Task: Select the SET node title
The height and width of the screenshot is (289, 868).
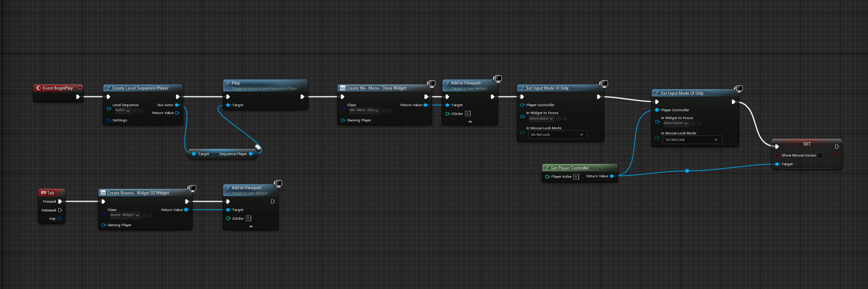Action: pos(807,144)
